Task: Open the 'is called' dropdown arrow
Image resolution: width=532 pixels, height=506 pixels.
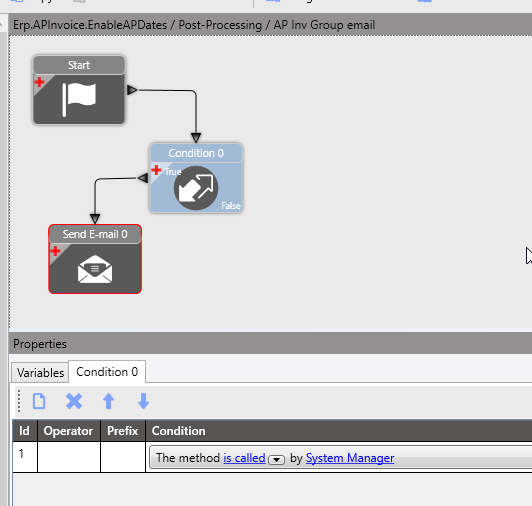Action: [276, 460]
